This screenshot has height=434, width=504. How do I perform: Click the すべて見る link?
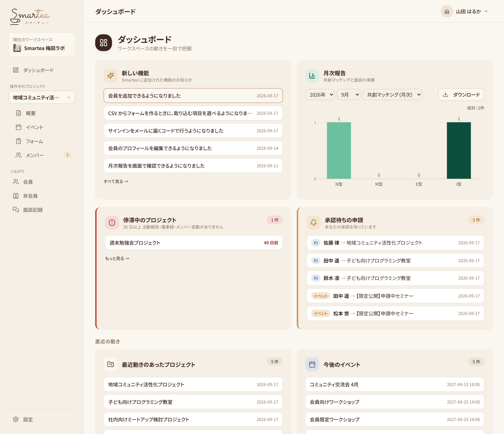point(116,181)
